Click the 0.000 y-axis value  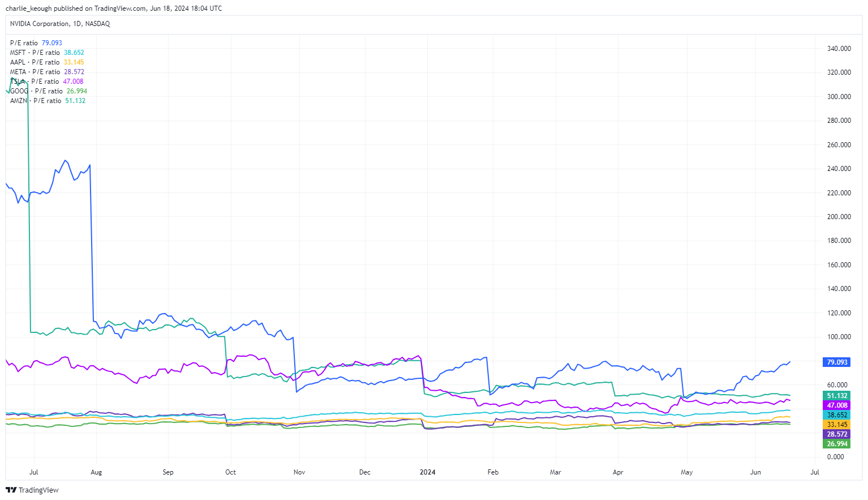tap(835, 457)
